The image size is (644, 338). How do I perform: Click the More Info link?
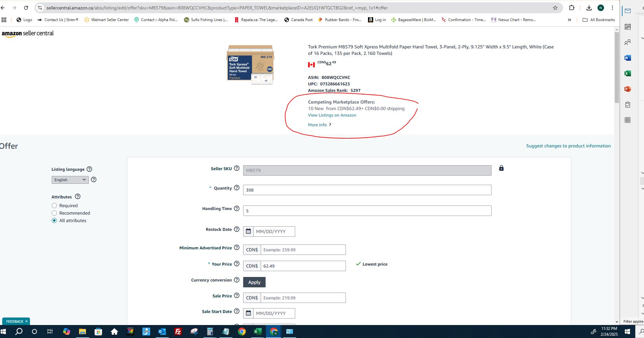[x=317, y=125]
